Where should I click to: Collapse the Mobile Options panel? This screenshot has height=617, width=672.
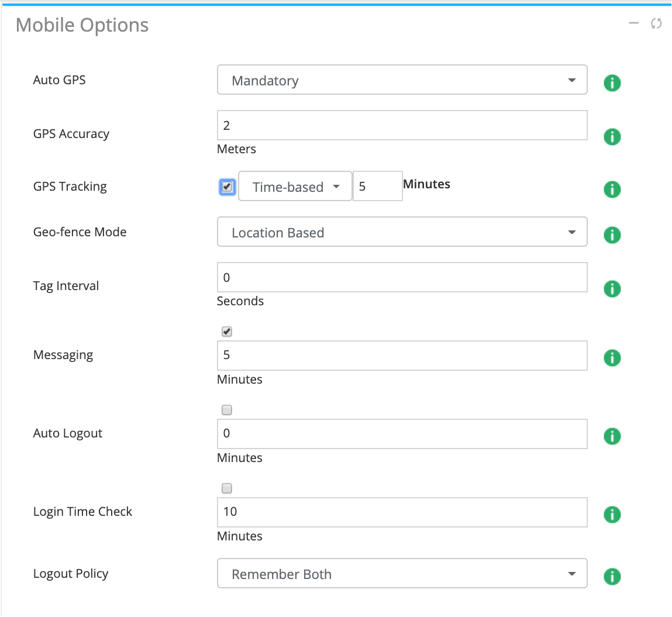[x=633, y=23]
